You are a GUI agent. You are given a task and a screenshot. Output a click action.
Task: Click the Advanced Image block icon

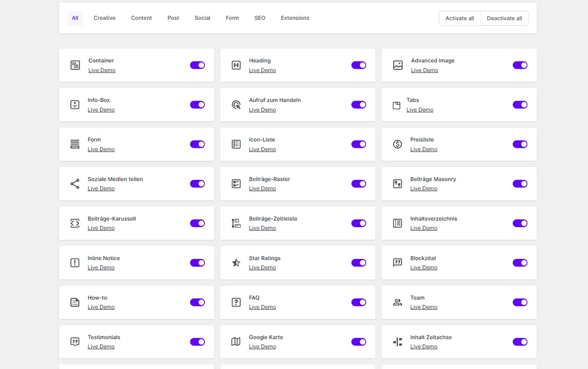pos(398,65)
